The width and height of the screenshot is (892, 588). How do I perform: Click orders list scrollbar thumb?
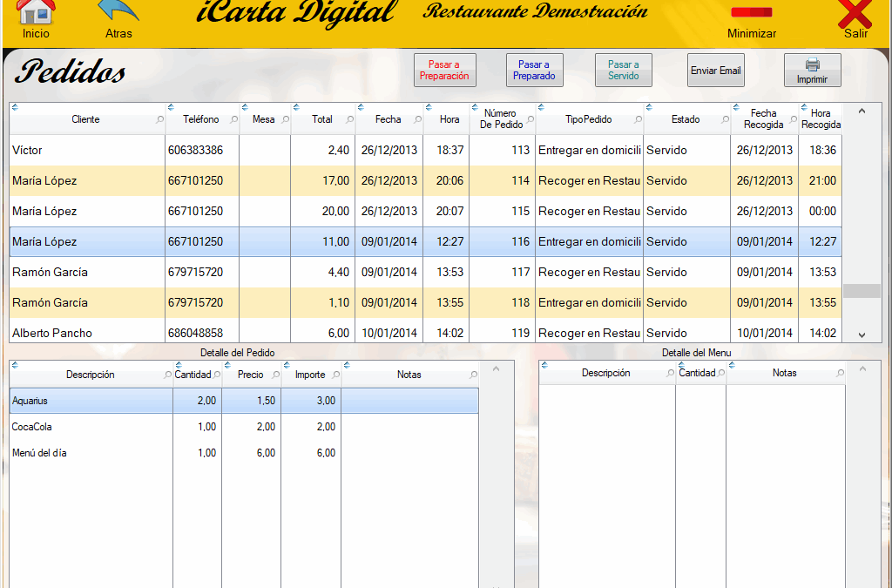862,291
